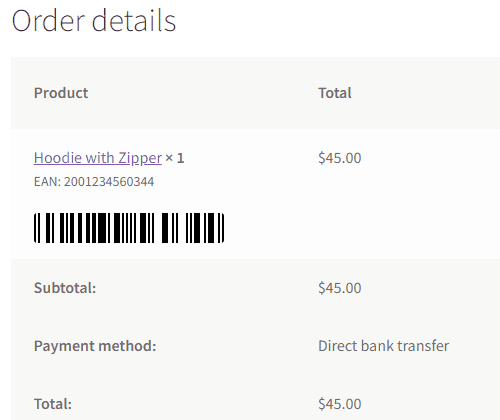Click the word Zipper in product link
500x420 pixels.
140,158
